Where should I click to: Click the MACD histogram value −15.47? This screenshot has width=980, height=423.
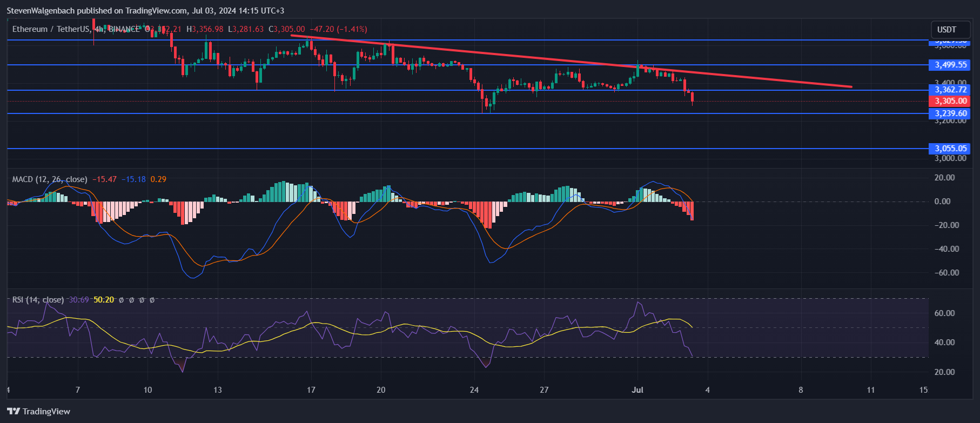point(105,179)
